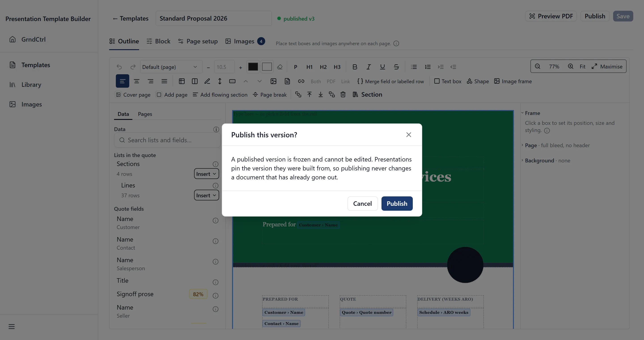Open Library in the sidebar
This screenshot has width=644, height=340.
tap(31, 85)
